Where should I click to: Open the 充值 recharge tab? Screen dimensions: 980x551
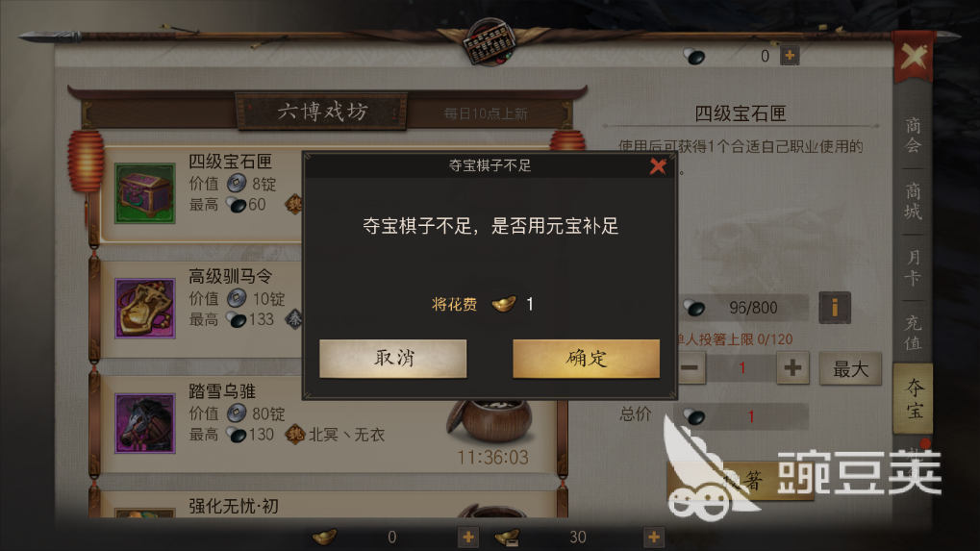click(x=913, y=333)
